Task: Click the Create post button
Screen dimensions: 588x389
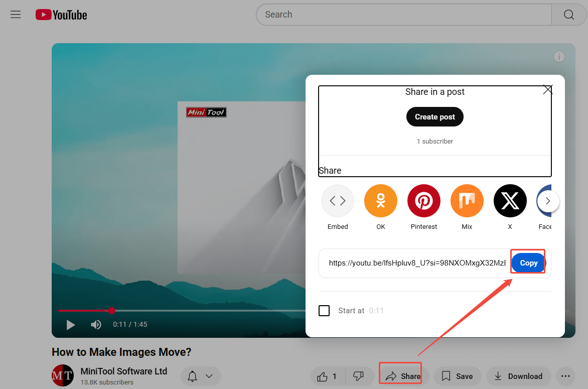Action: [x=434, y=116]
